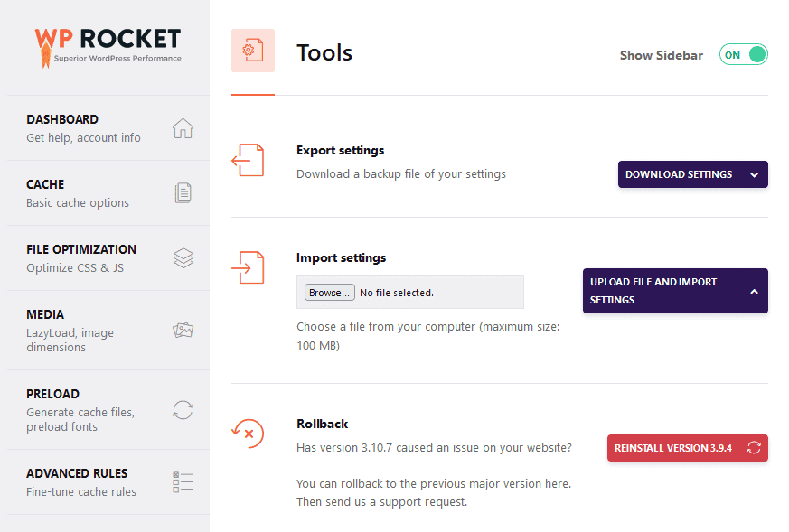The image size is (789, 532).
Task: Click the Advanced Rules checklist icon
Action: (x=183, y=481)
